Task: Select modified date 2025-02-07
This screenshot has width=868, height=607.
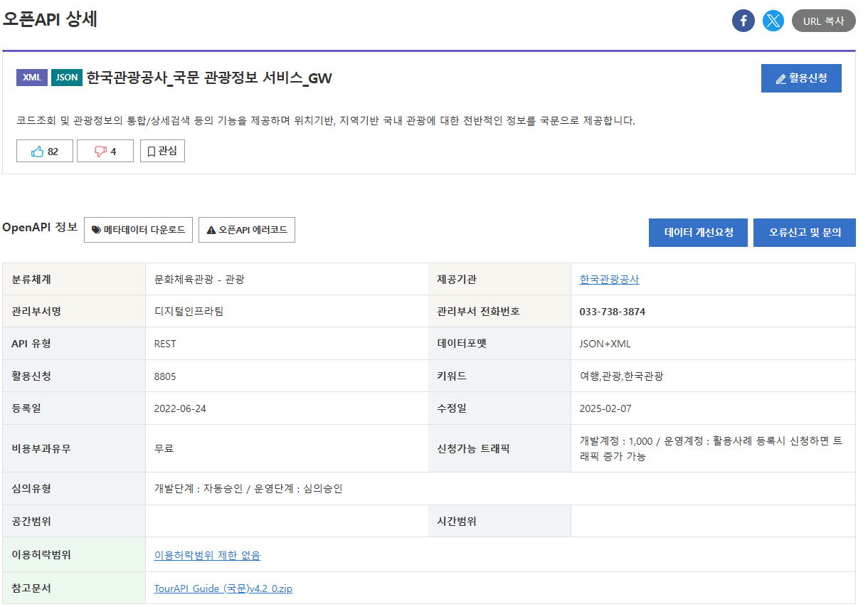Action: 605,408
